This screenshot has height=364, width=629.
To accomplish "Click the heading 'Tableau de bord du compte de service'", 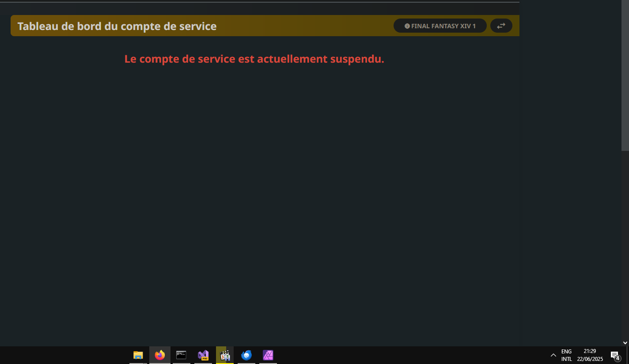I will [x=117, y=26].
